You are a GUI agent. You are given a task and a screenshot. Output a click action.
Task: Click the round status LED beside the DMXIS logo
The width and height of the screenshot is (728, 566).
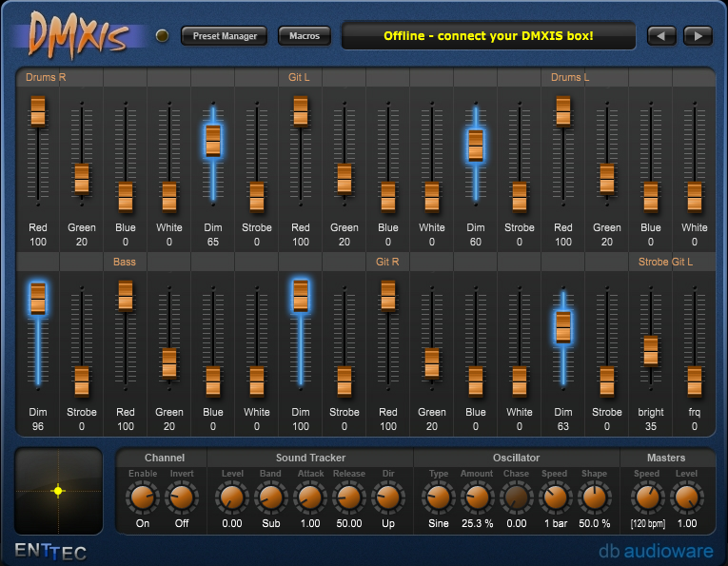[x=162, y=36]
